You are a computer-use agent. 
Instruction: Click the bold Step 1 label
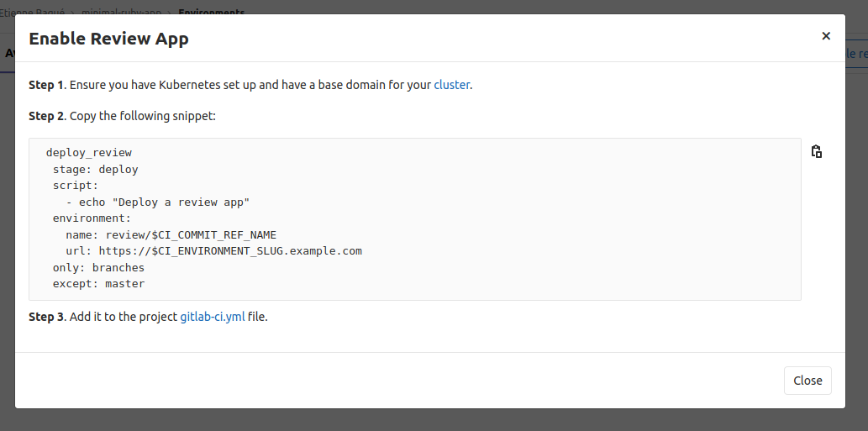click(x=46, y=85)
